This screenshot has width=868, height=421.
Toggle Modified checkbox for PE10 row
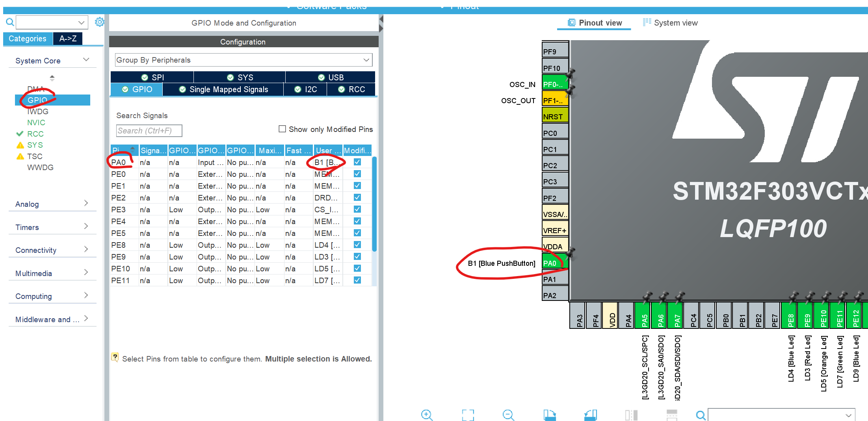coord(357,268)
